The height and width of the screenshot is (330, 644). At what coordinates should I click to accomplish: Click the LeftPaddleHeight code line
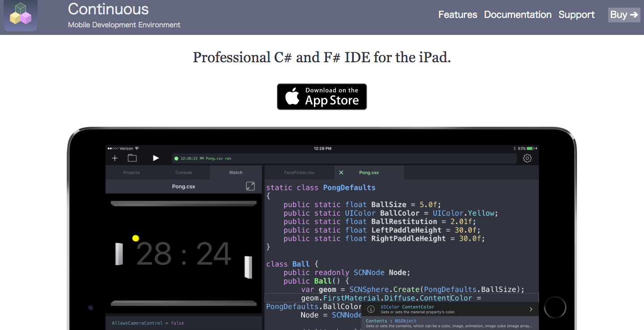(382, 230)
